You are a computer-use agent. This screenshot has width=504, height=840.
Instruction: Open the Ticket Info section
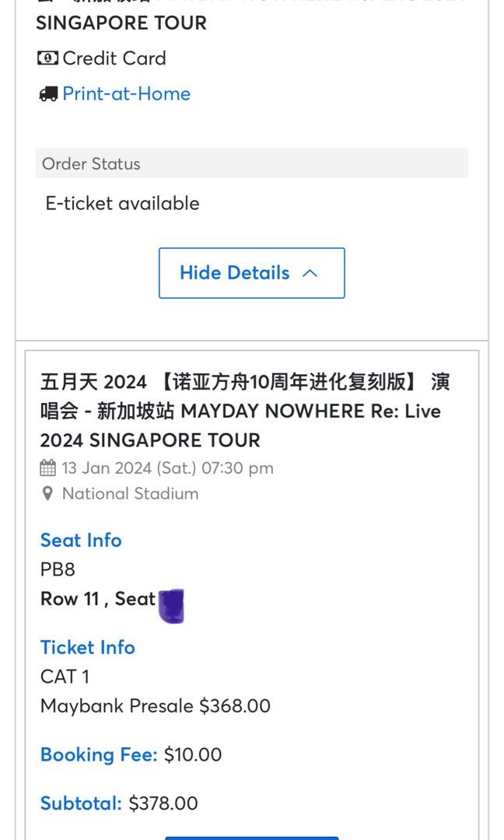(x=87, y=647)
